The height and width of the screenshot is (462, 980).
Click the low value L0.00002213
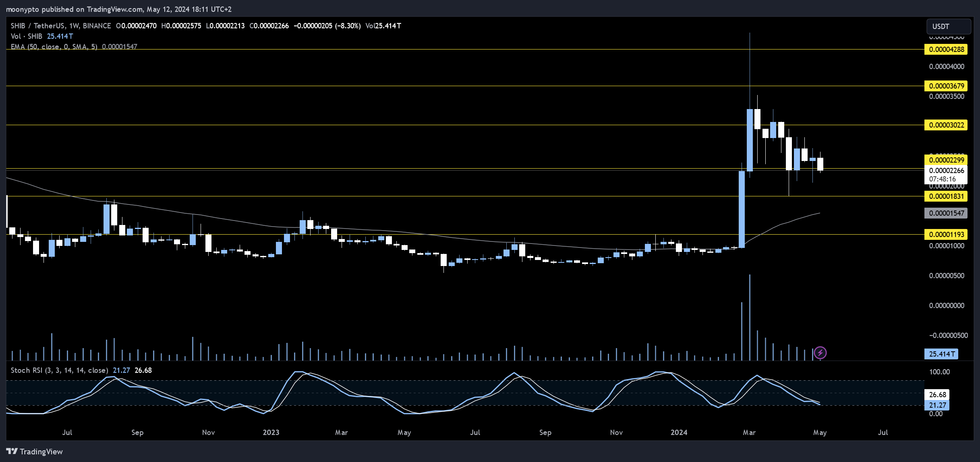tap(225, 26)
